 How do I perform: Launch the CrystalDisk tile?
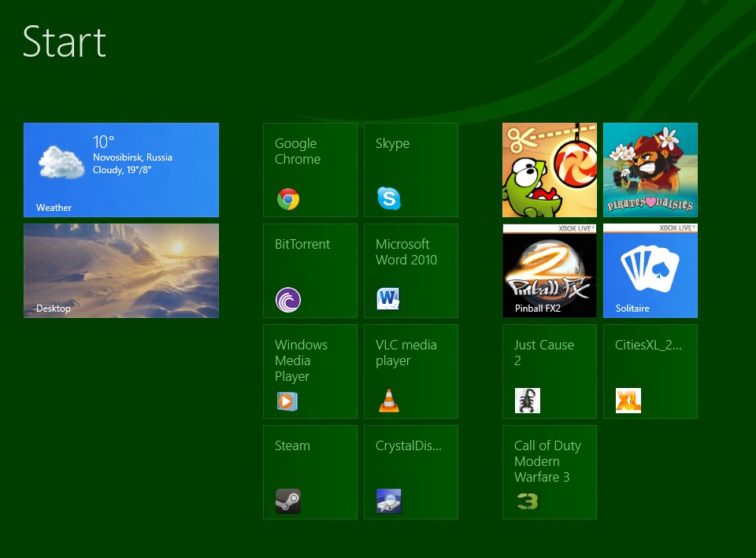tap(410, 472)
